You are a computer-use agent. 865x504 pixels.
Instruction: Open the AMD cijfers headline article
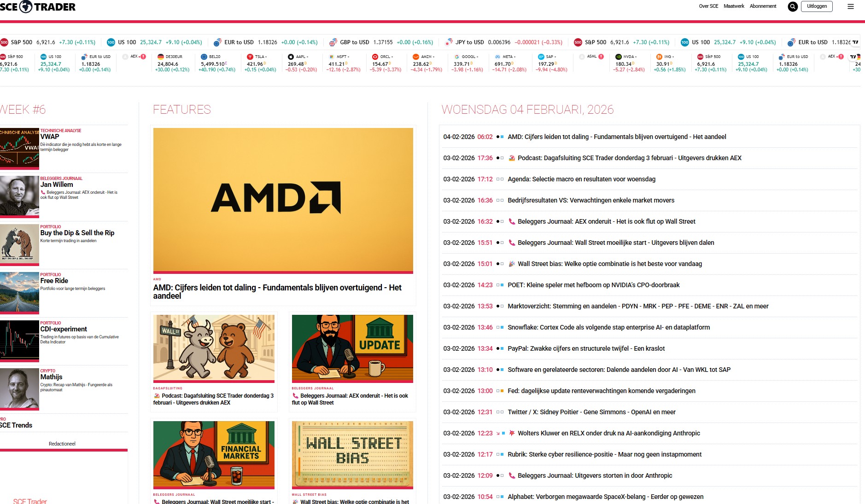click(x=277, y=288)
